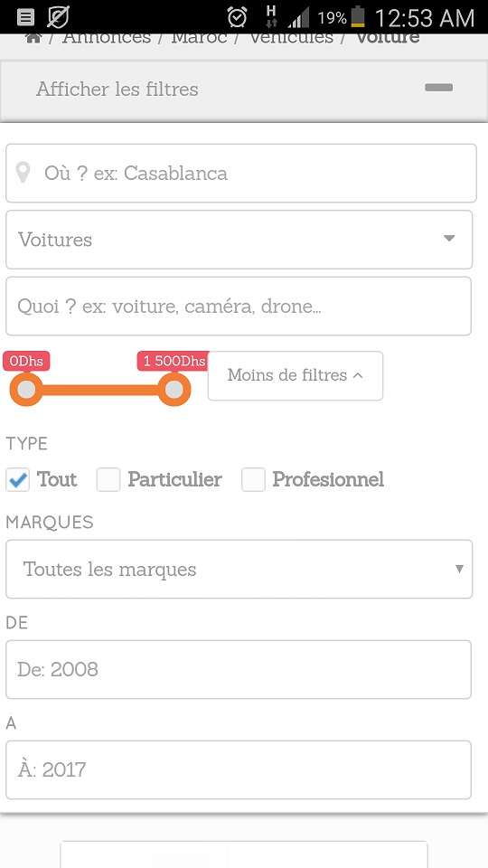Expand the Toutes les marques dropdown
Screen dimensions: 488x868
[x=239, y=569]
